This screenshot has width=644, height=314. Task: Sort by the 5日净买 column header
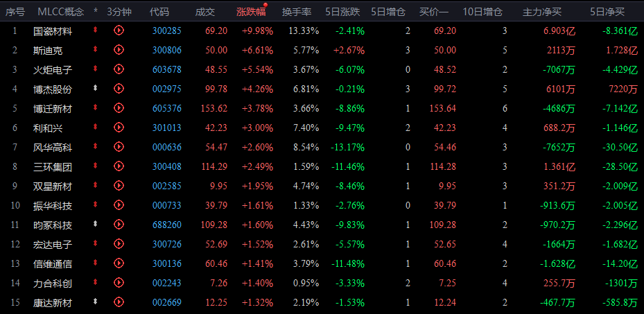pyautogui.click(x=607, y=12)
